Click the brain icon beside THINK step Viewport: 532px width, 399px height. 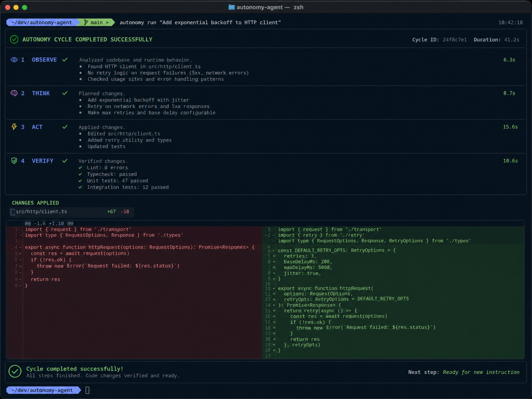click(14, 93)
